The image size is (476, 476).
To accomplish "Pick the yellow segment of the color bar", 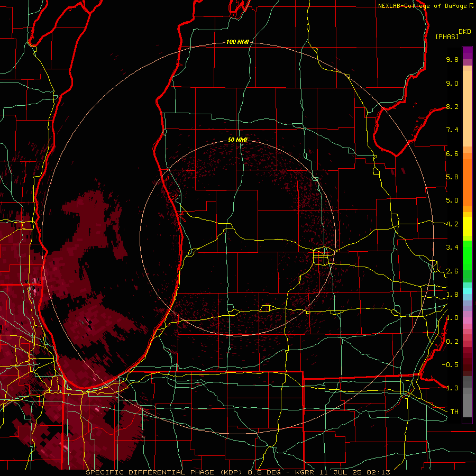I will pos(467,226).
